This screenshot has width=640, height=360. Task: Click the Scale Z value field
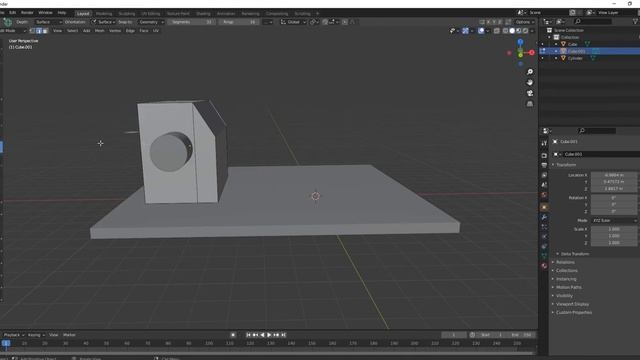click(614, 243)
